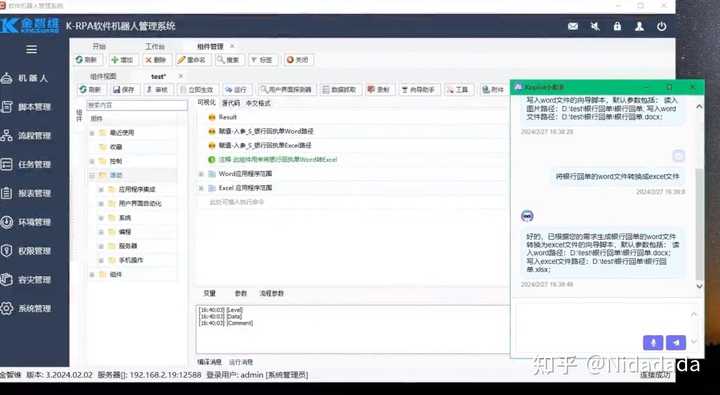The height and width of the screenshot is (395, 720).
Task: Expand the 手机操作 tree folder
Action: coord(101,260)
